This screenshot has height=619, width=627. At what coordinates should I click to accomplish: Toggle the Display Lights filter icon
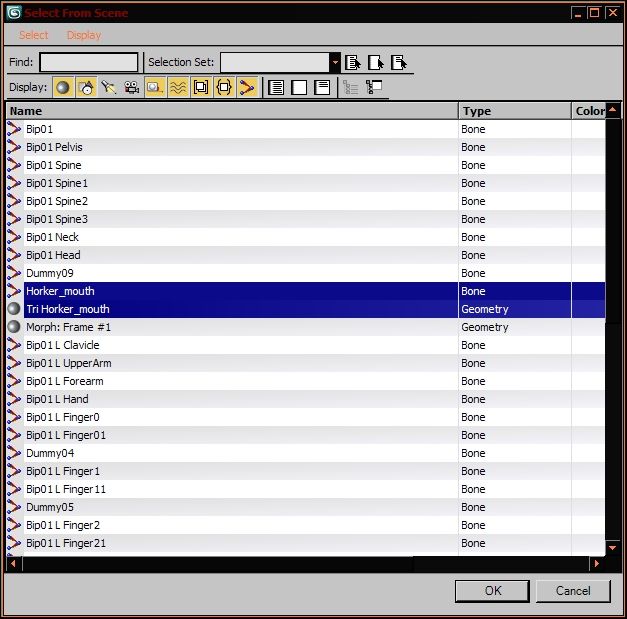[108, 87]
